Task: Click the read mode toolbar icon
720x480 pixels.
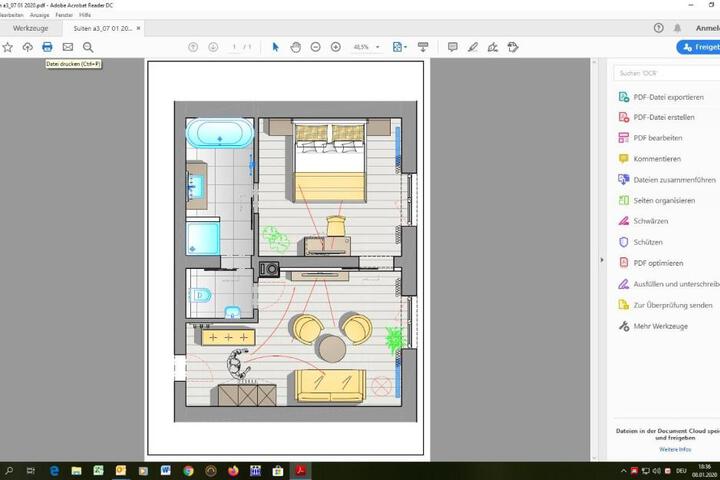Action: pos(423,47)
